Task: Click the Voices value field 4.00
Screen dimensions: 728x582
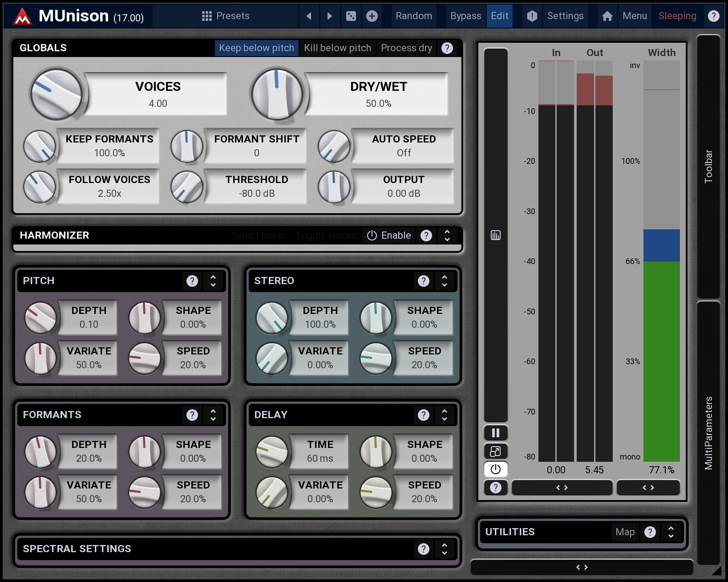Action: coord(158,103)
